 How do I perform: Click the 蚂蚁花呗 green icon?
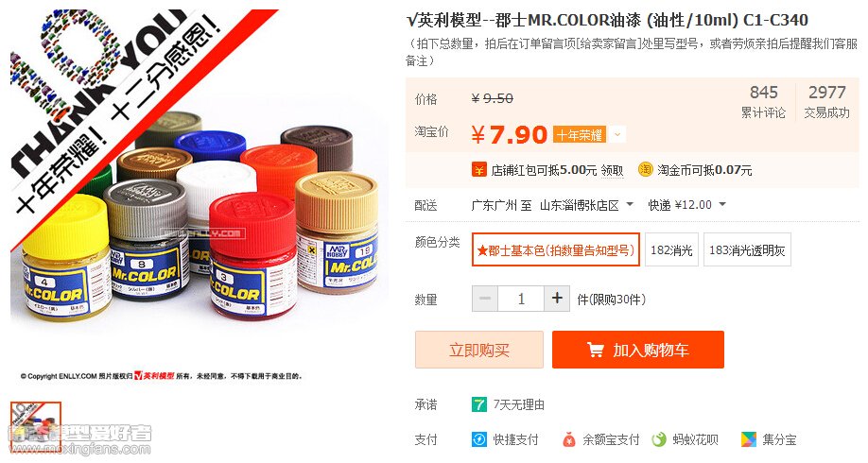(x=659, y=439)
